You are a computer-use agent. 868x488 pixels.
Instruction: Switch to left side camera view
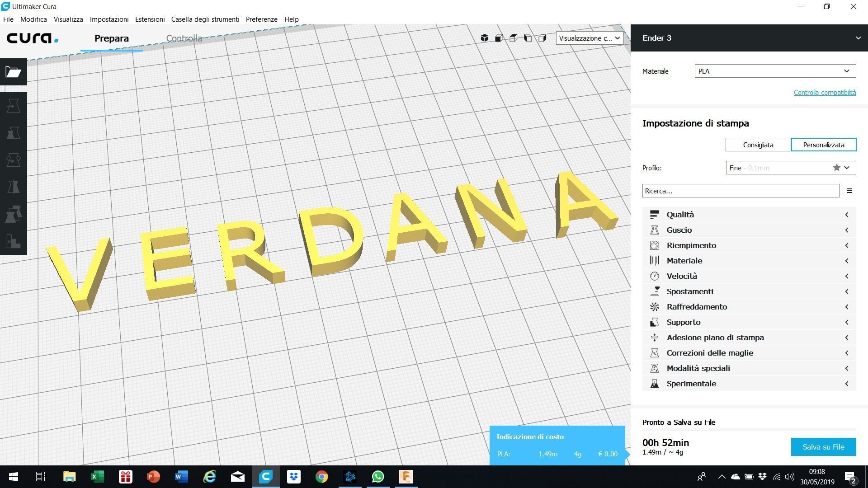(528, 38)
